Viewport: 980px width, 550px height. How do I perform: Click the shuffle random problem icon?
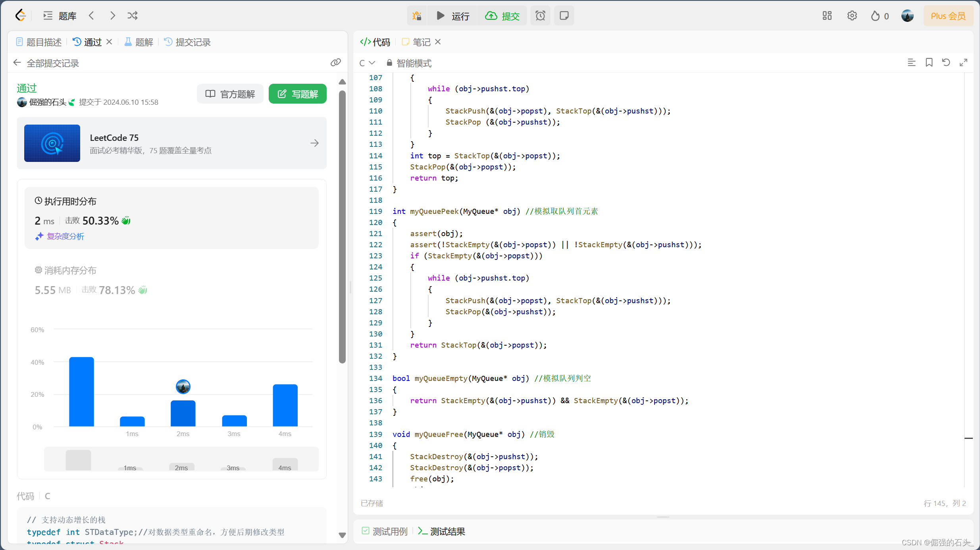point(133,16)
